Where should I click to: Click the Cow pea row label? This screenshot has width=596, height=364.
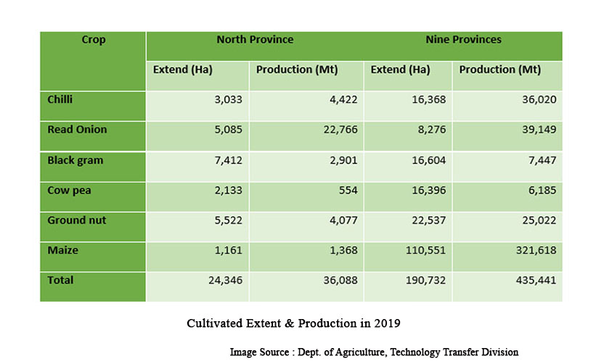[x=68, y=190]
